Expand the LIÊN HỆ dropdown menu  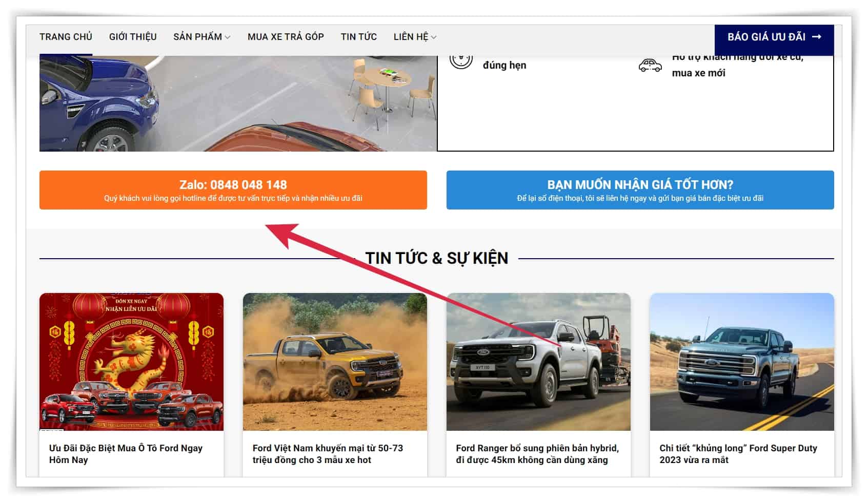coord(414,37)
